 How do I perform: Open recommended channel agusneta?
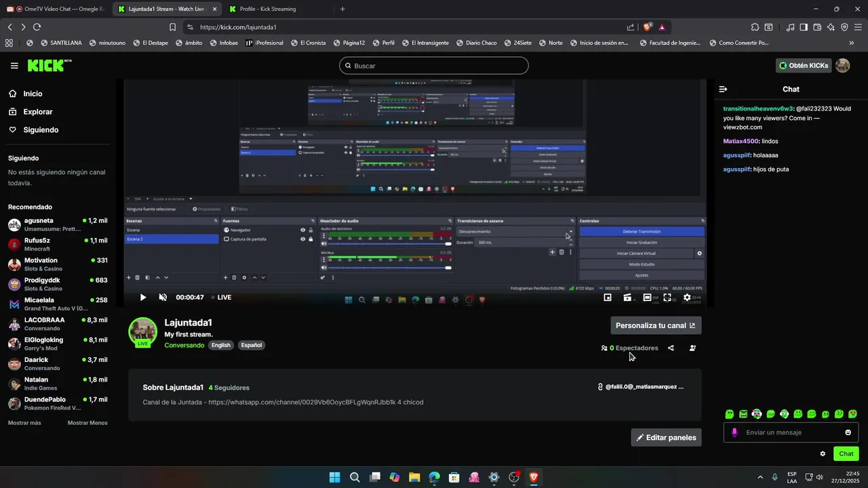58,224
